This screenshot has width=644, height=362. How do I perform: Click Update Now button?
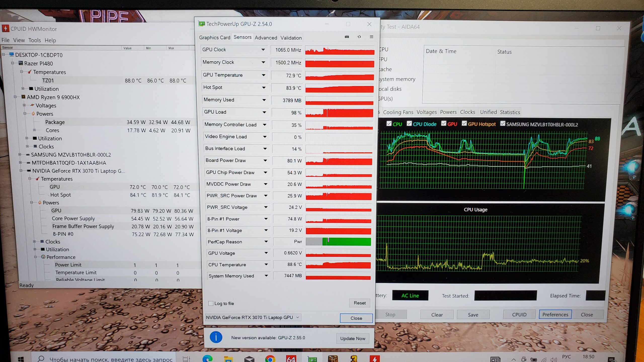point(353,338)
